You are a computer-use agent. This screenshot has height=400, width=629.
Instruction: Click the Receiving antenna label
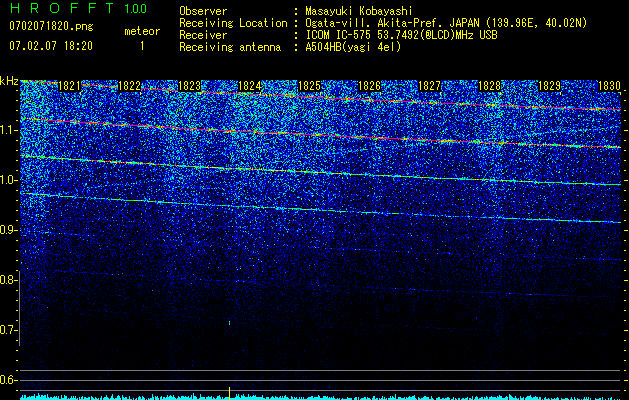230,47
